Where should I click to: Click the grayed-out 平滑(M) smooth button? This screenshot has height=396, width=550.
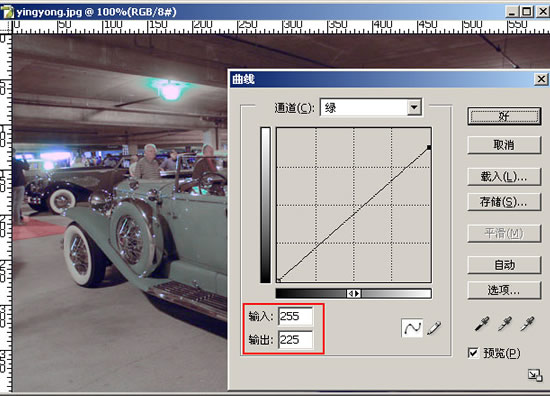click(504, 233)
